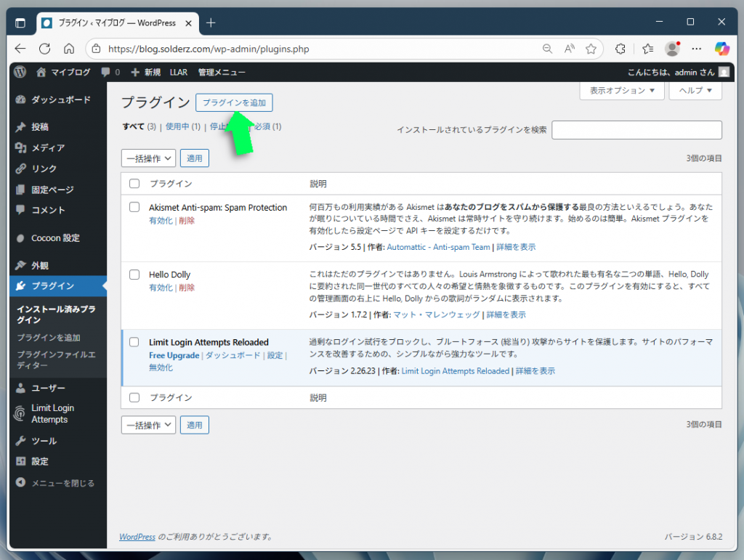744x560 pixels.
Task: Check the Akismet Anti-spam plugin checkbox
Action: click(134, 207)
